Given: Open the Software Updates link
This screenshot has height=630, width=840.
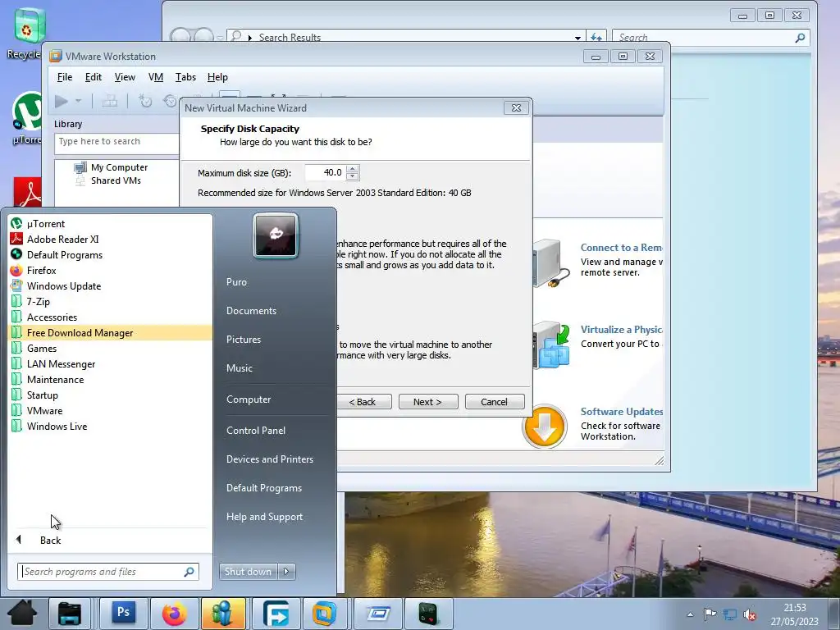Looking at the screenshot, I should click(622, 412).
